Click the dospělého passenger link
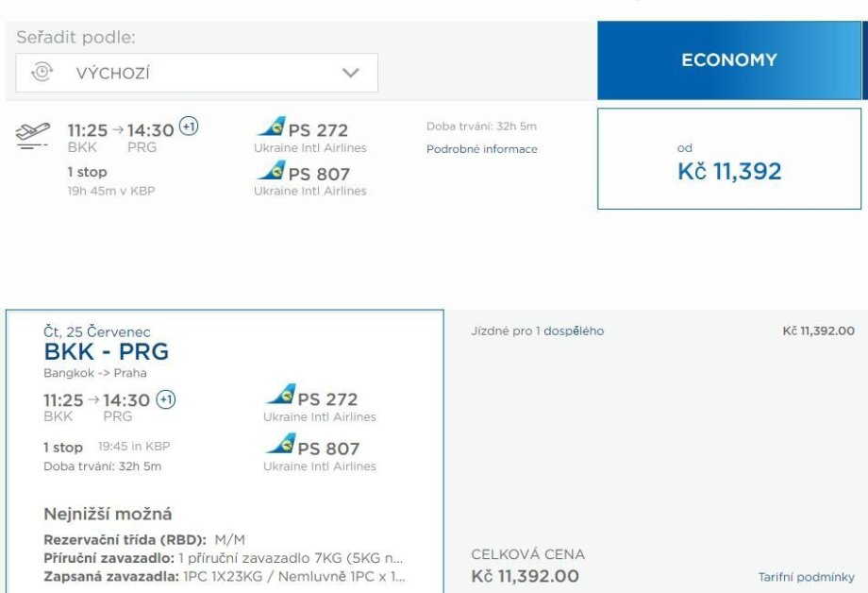Viewport: 868px width, 593px height. point(575,331)
